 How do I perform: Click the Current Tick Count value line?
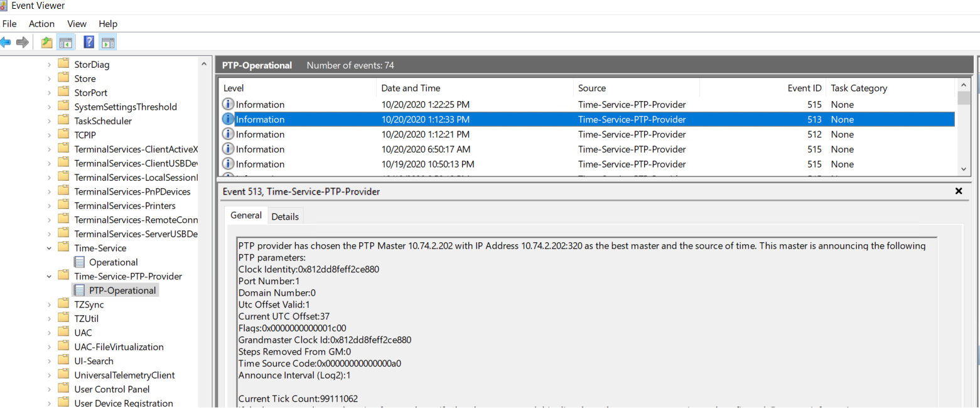pyautogui.click(x=298, y=399)
